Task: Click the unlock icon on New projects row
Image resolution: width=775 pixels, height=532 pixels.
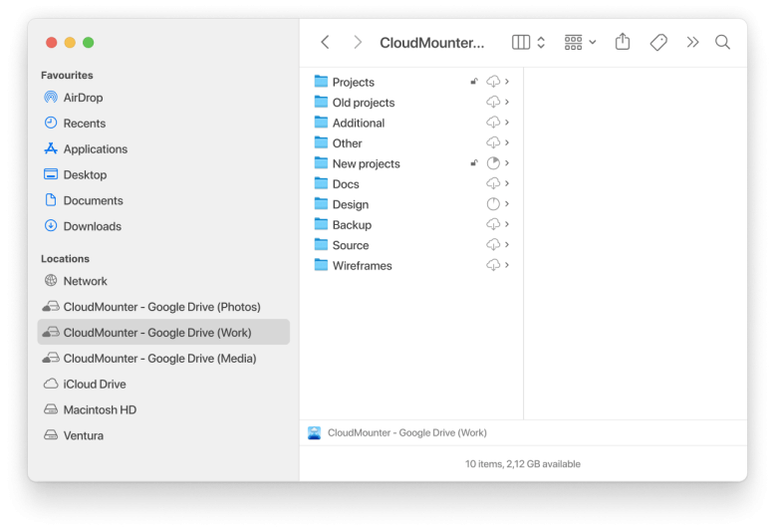Action: pyautogui.click(x=474, y=162)
